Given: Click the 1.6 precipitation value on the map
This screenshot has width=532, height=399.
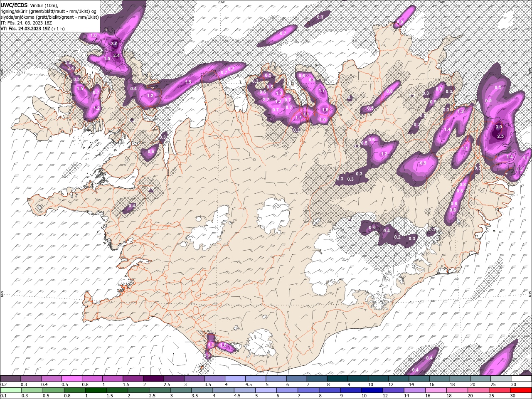Looking at the screenshot, I should coord(188,82).
